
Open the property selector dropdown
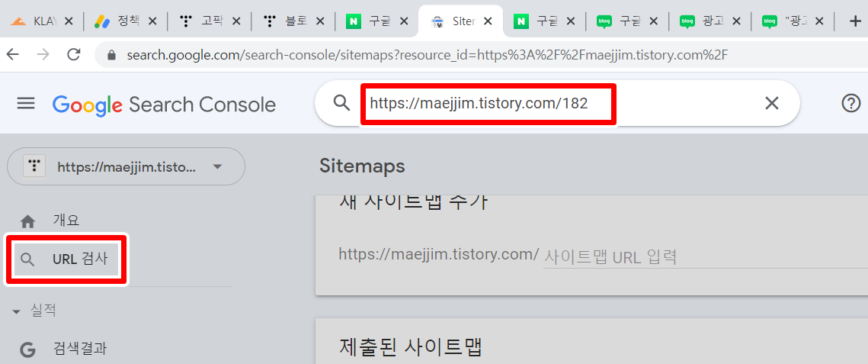pos(126,166)
